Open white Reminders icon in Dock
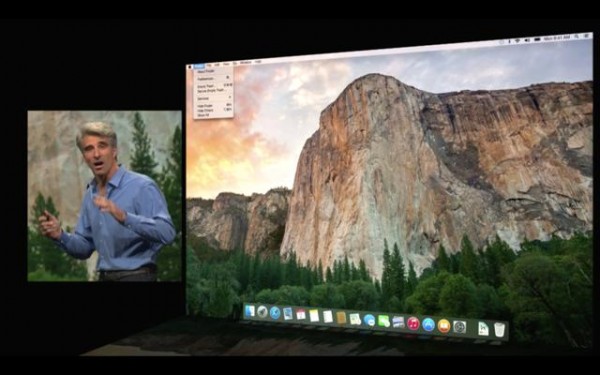The width and height of the screenshot is (600, 375). [x=328, y=316]
